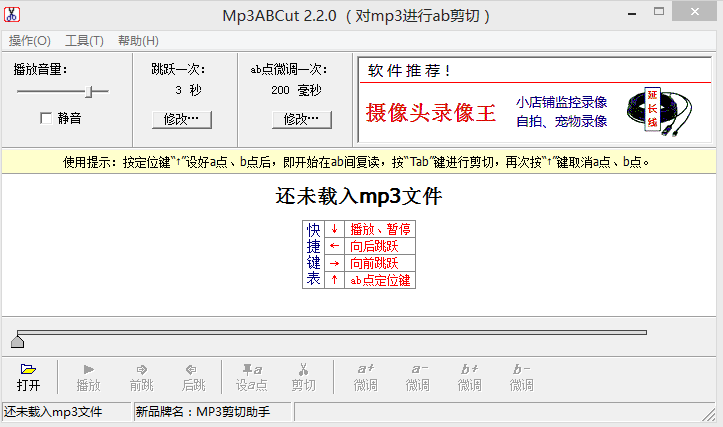Fine-tune point a forward (a+ 微调)
Viewport: 723px width, 427px height.
[x=366, y=377]
